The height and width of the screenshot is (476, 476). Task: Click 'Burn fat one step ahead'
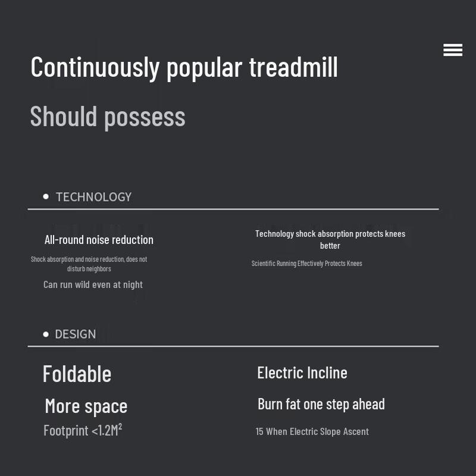pyautogui.click(x=321, y=405)
